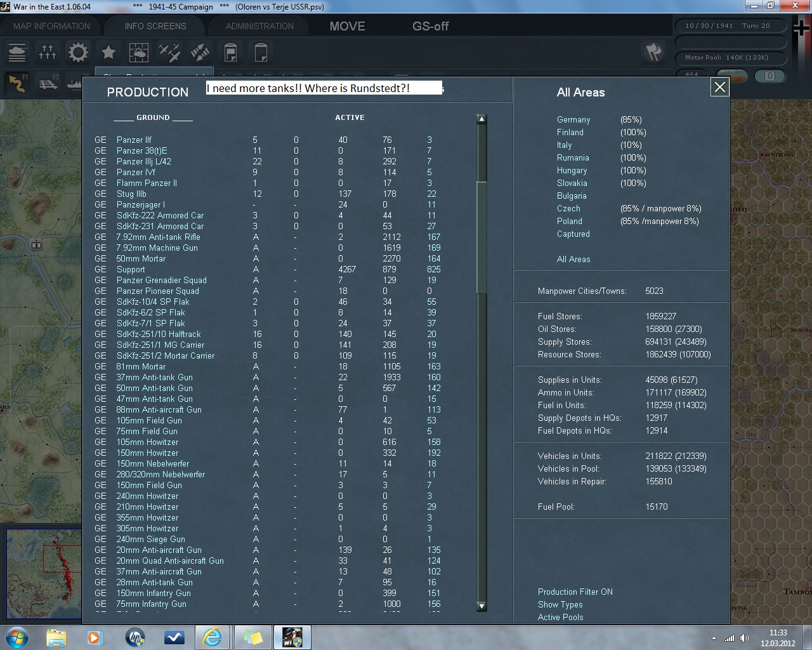Select Rumania production area

click(573, 157)
